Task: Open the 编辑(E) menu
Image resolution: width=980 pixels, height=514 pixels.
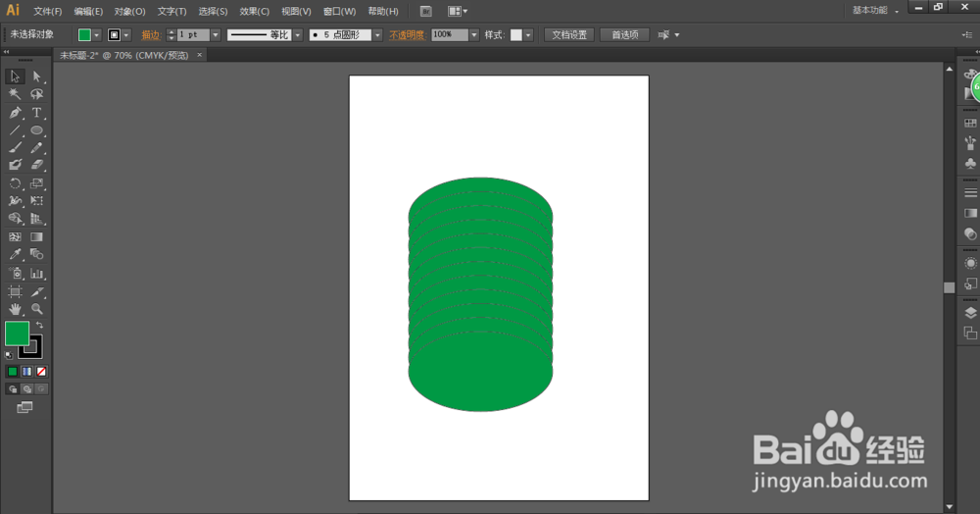Action: tap(88, 11)
